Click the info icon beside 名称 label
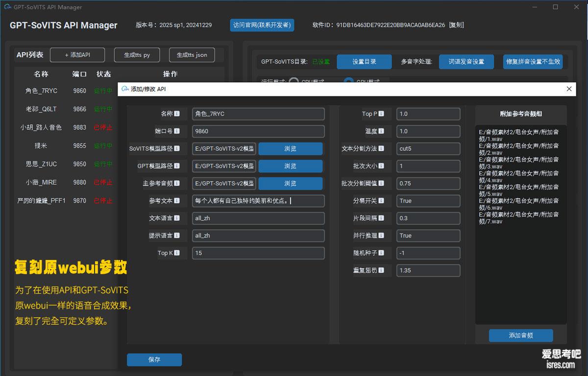Viewport: 588px width, 376px height. click(177, 114)
